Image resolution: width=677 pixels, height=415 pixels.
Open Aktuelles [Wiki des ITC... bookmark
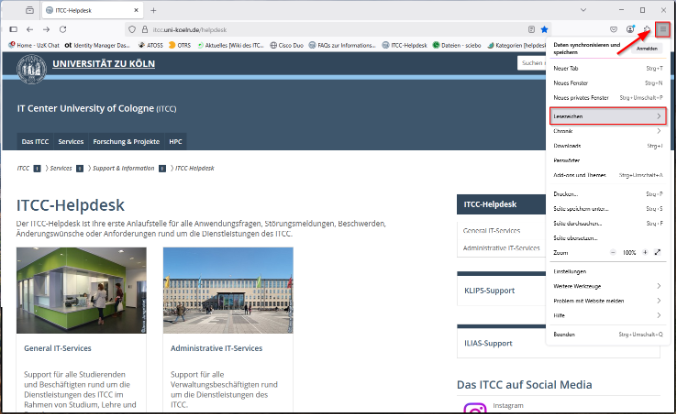point(231,45)
